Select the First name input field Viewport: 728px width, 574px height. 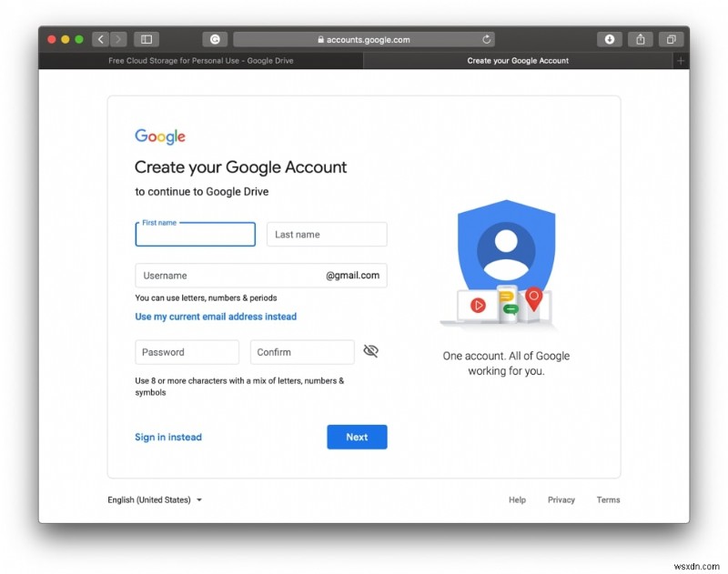[x=195, y=235]
